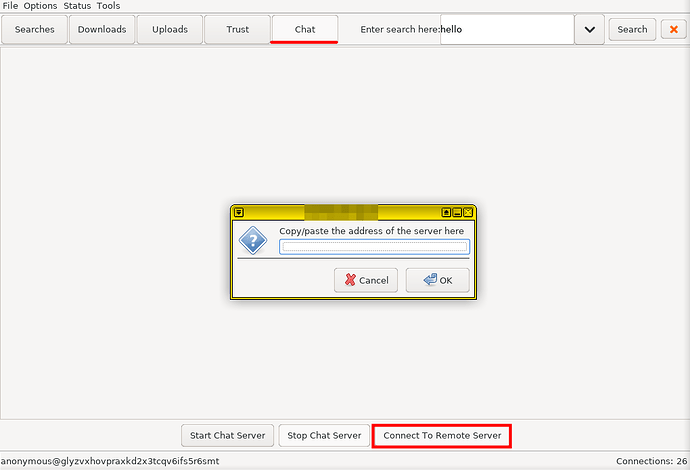Open the File menu
Viewport: 690px width, 470px height.
[10, 6]
